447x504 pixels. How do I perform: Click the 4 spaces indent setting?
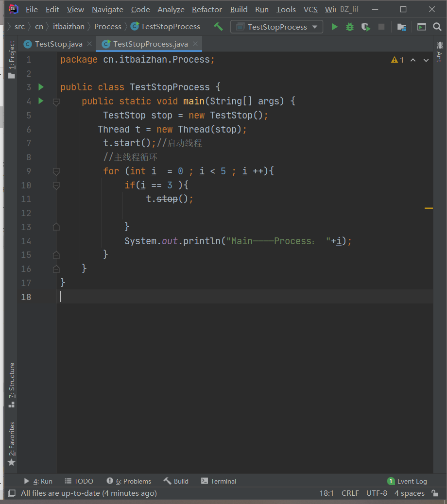pyautogui.click(x=410, y=493)
